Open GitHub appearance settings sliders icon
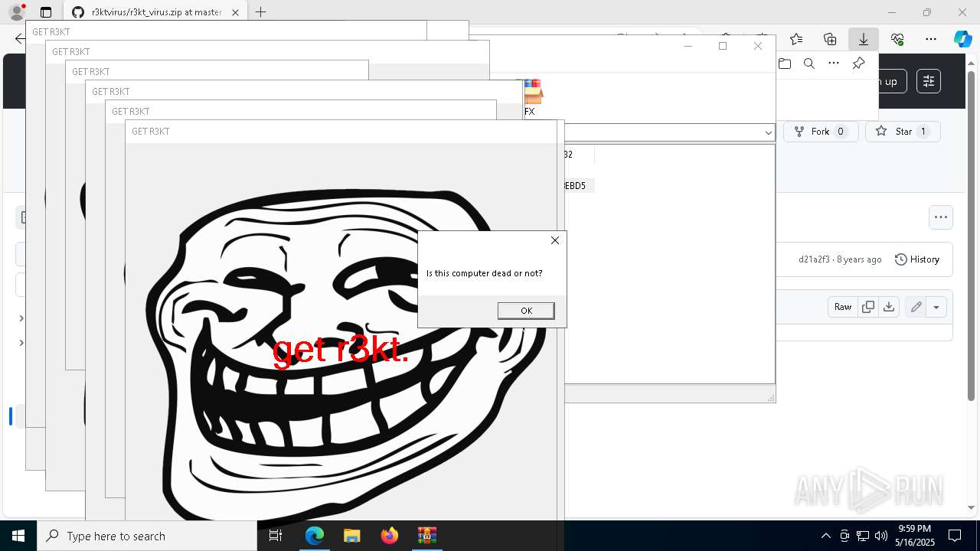 pyautogui.click(x=929, y=81)
